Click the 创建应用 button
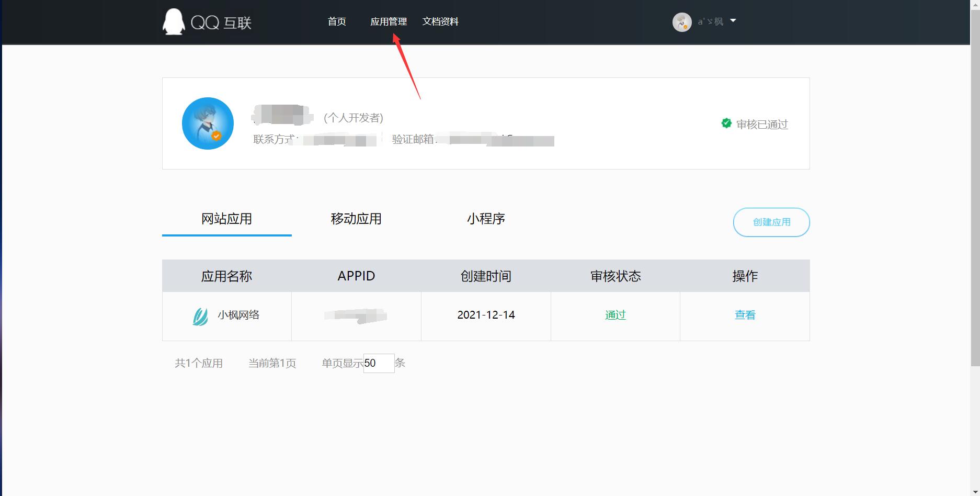This screenshot has height=496, width=980. click(771, 222)
